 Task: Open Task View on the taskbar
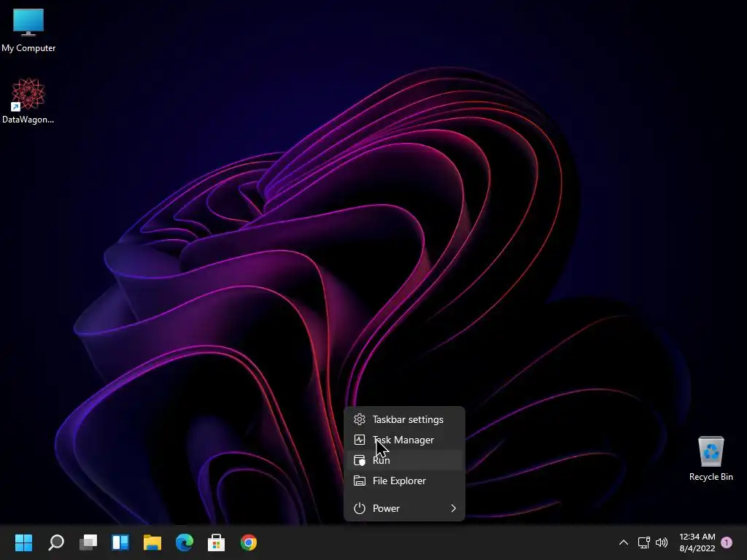pos(88,542)
